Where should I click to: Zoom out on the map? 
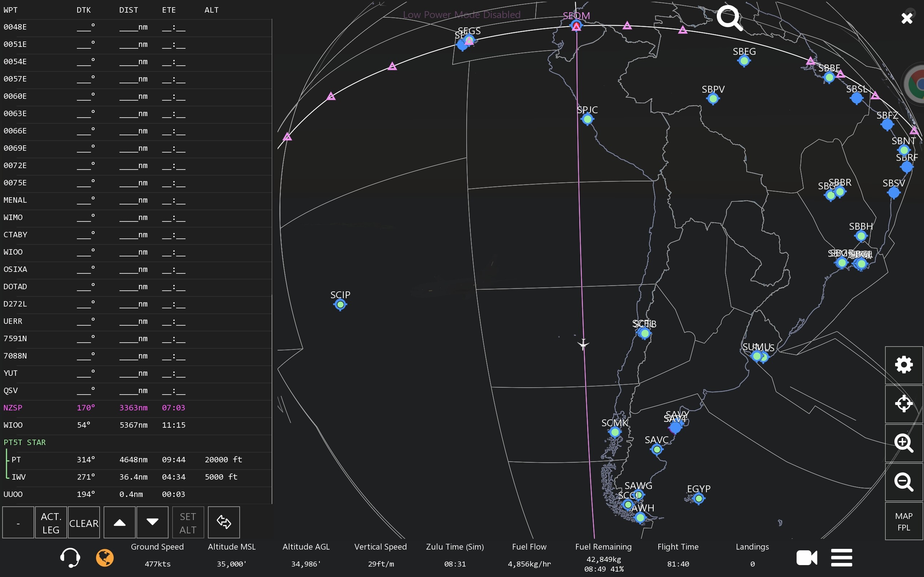903,482
